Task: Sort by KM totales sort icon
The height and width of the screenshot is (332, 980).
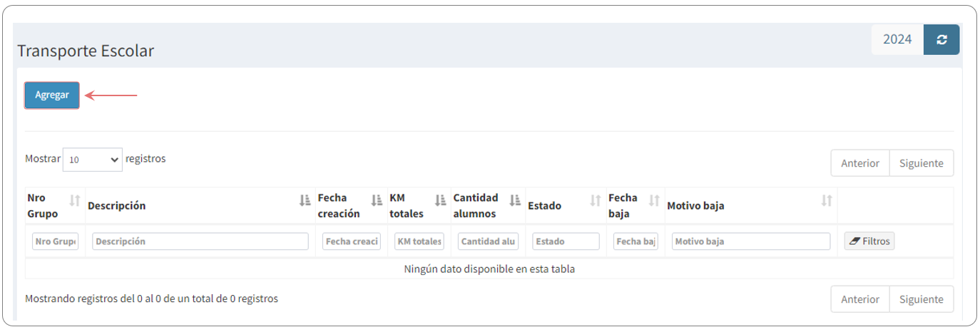Action: (x=441, y=201)
